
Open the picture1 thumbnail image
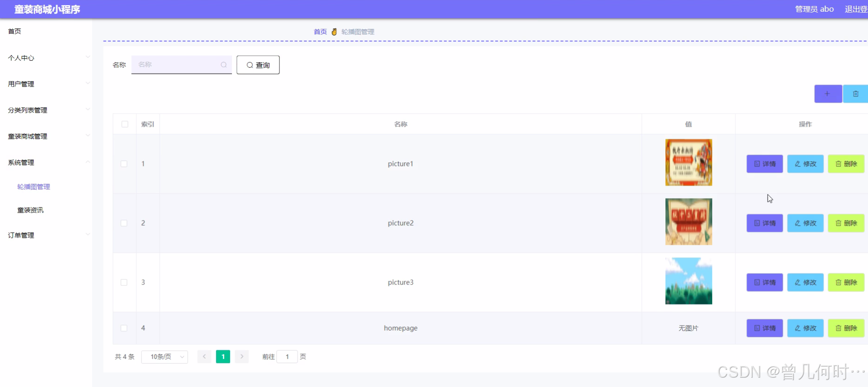tap(689, 162)
